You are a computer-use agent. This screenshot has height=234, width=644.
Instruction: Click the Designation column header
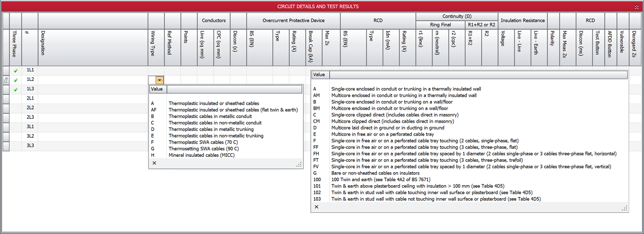tap(93, 42)
